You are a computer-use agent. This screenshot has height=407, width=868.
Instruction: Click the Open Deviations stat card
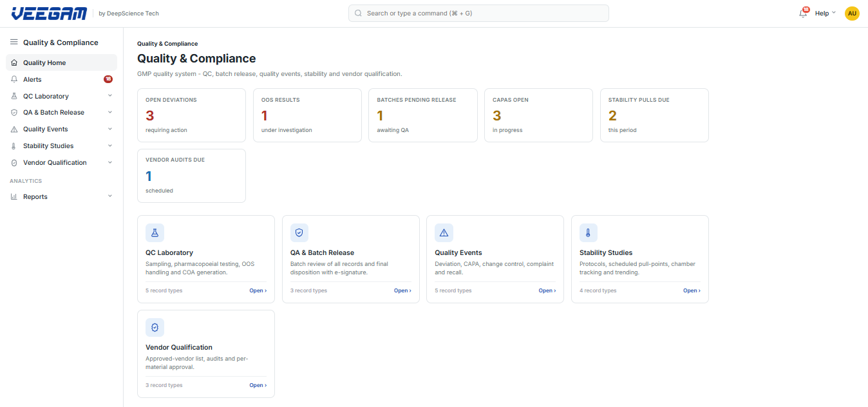[191, 115]
